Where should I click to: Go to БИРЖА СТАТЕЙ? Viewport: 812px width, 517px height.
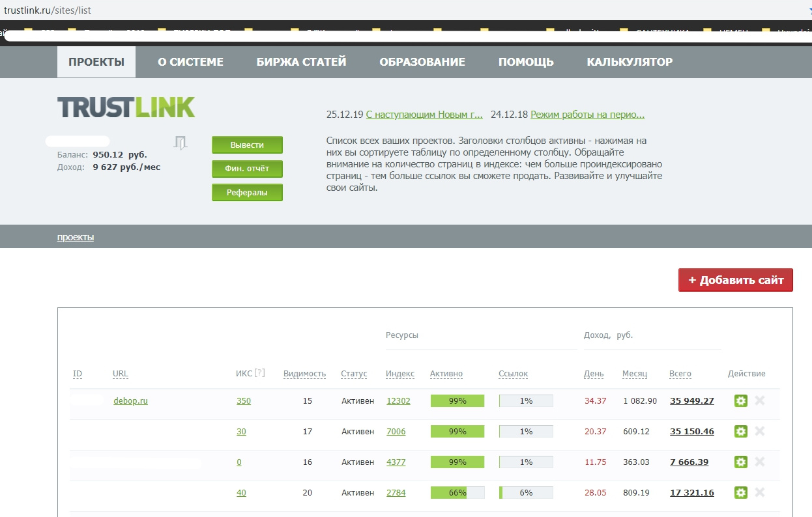coord(301,62)
